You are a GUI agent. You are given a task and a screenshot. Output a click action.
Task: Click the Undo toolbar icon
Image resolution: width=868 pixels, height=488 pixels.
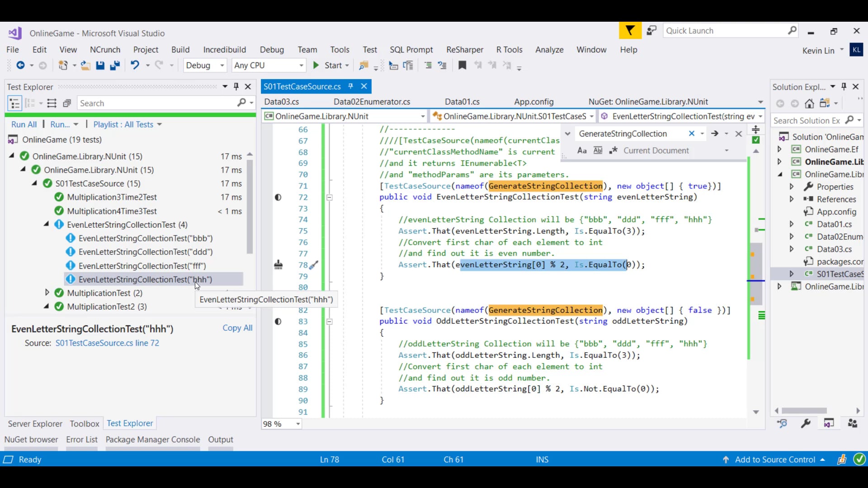click(135, 65)
